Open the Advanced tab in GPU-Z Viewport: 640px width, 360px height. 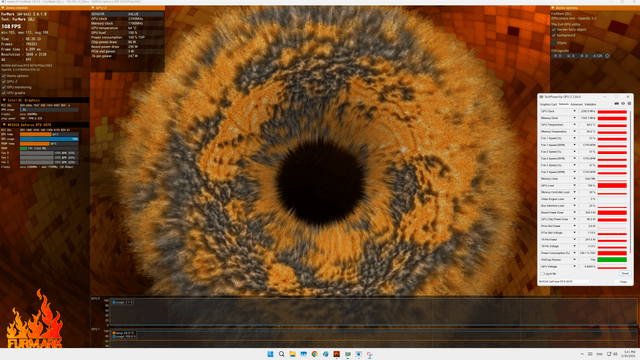pyautogui.click(x=576, y=104)
